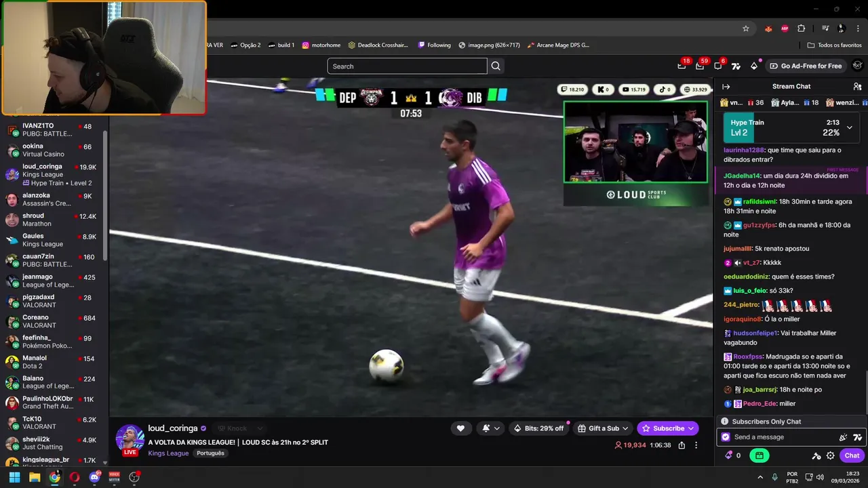Open shroud channel in sidebar

click(x=53, y=220)
